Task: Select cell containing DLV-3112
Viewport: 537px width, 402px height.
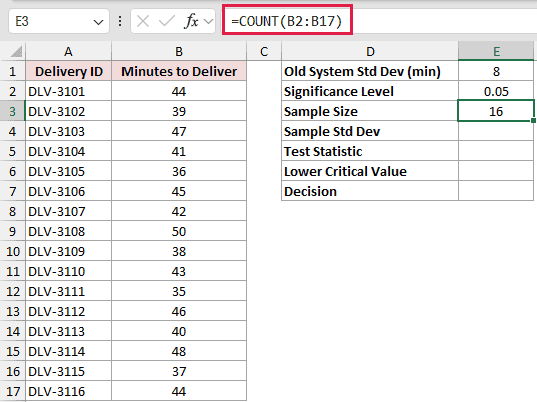Action: tap(68, 311)
